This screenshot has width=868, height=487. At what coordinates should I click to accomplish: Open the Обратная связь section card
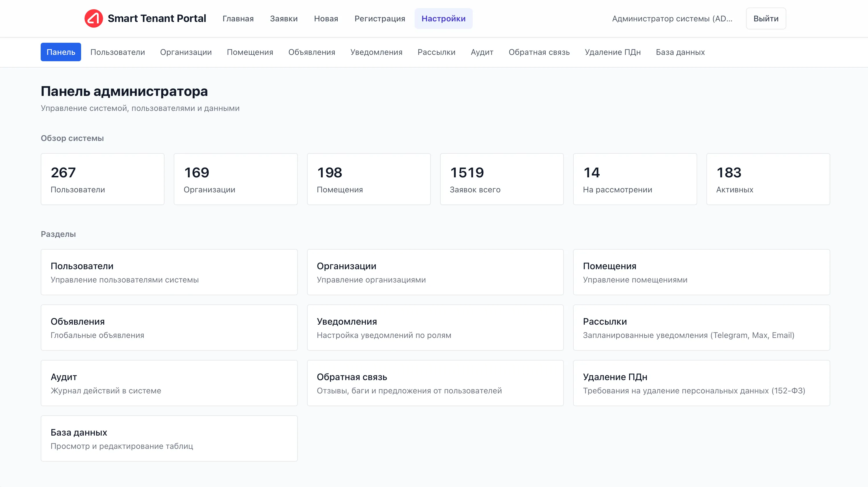pos(435,383)
